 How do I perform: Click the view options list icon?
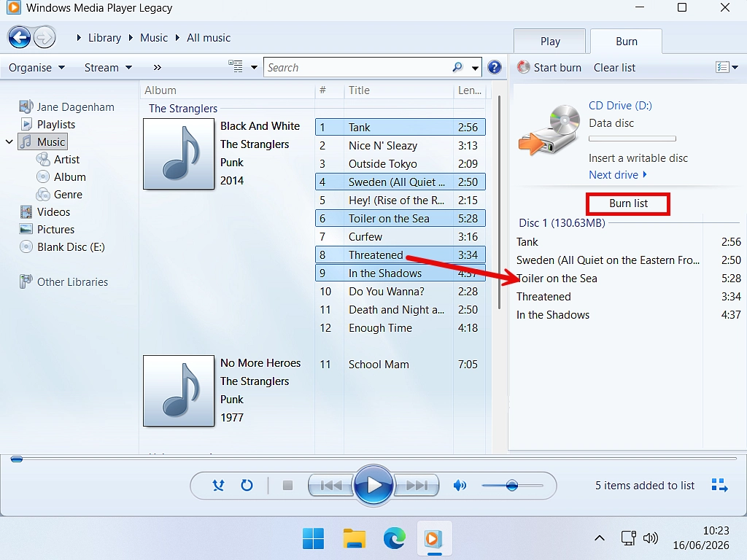[x=236, y=66]
